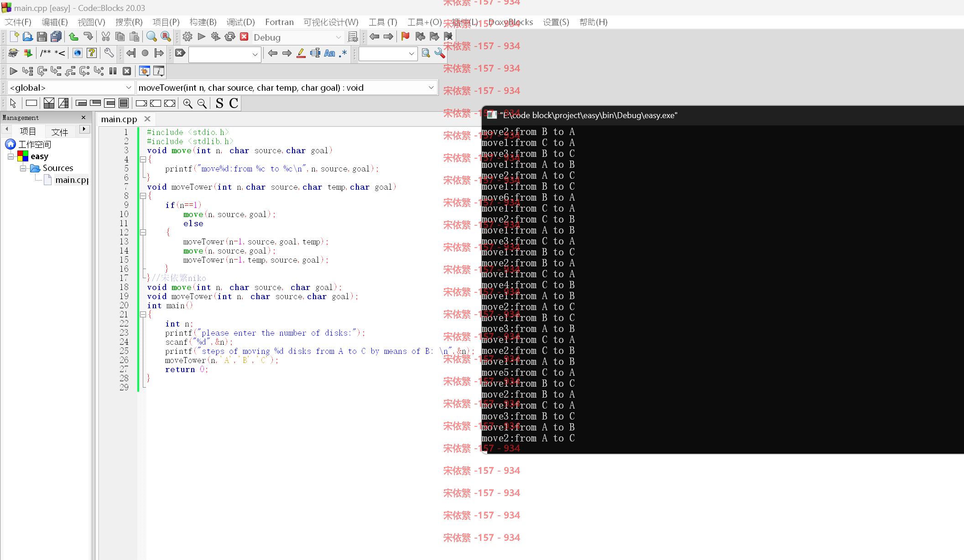Open the Fortran menu
964x560 pixels.
(279, 22)
